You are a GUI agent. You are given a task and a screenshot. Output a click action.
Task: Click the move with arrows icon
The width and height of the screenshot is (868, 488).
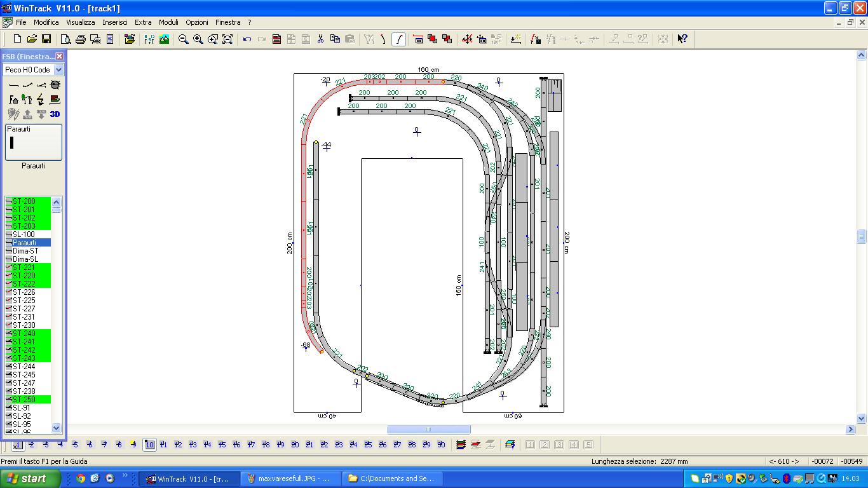click(467, 39)
